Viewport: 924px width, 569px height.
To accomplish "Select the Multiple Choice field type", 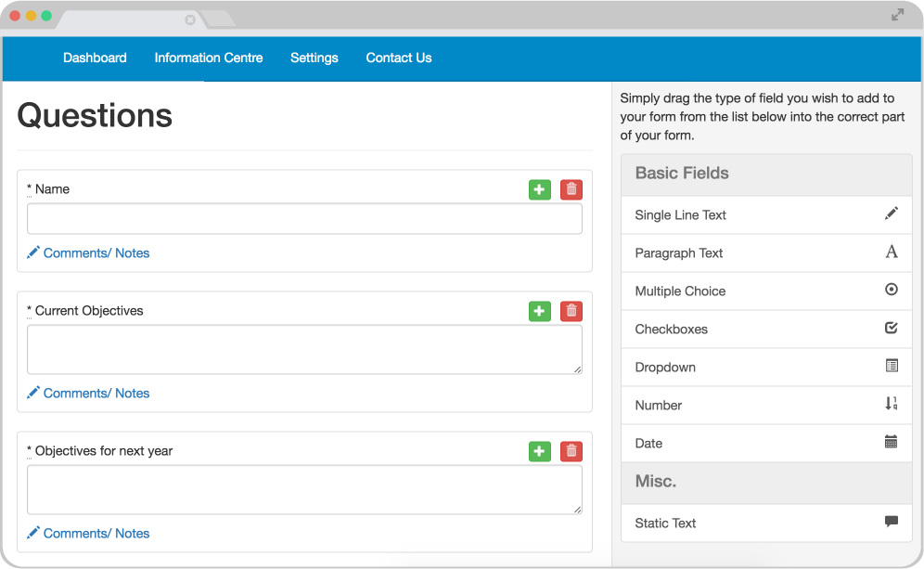I will pos(766,291).
